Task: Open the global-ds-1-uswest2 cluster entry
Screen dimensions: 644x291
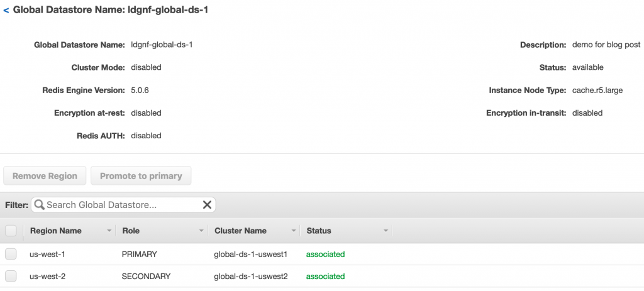Action: [x=250, y=277]
